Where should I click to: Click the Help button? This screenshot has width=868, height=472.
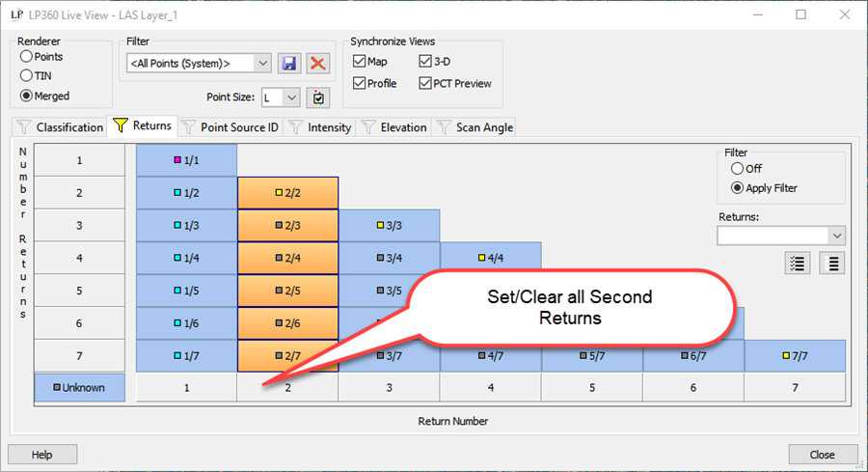point(42,455)
